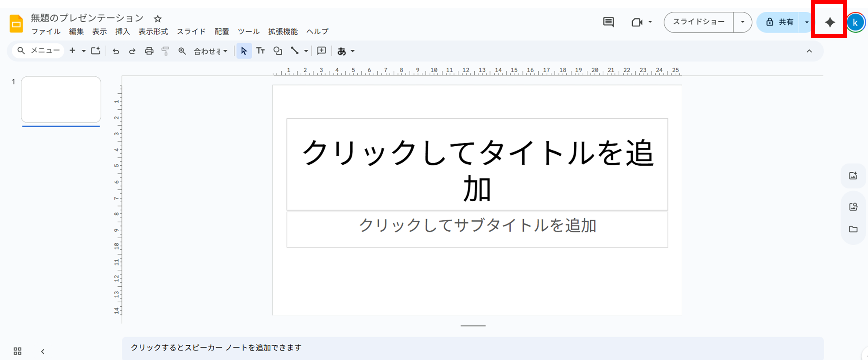Select the text box tool
This screenshot has width=868, height=360.
260,51
